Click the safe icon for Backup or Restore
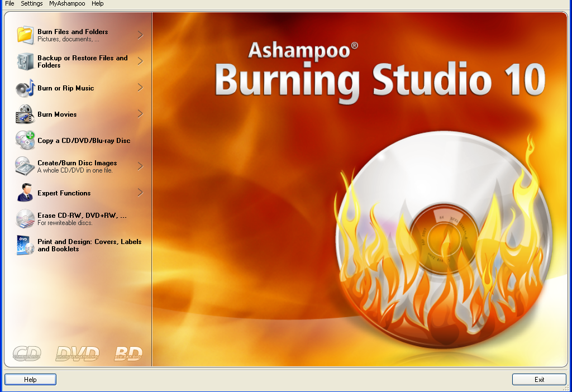The width and height of the screenshot is (572, 392). tap(25, 61)
